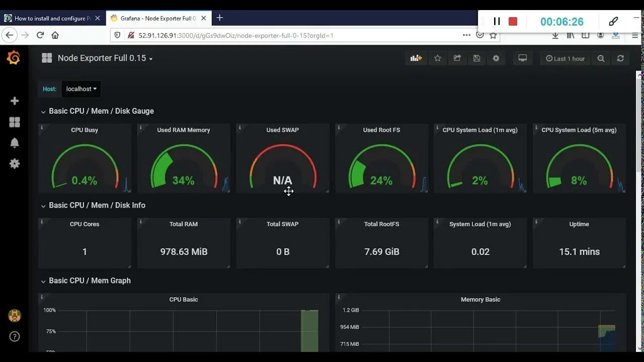Click the CPU Cores panel title
Image resolution: width=644 pixels, height=362 pixels.
click(85, 224)
